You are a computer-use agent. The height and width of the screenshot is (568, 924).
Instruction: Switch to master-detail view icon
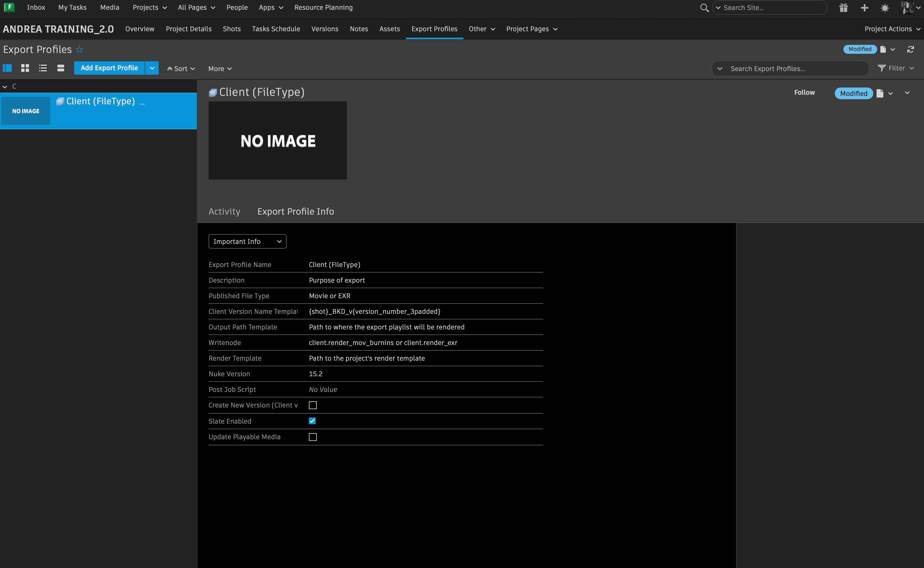click(7, 68)
